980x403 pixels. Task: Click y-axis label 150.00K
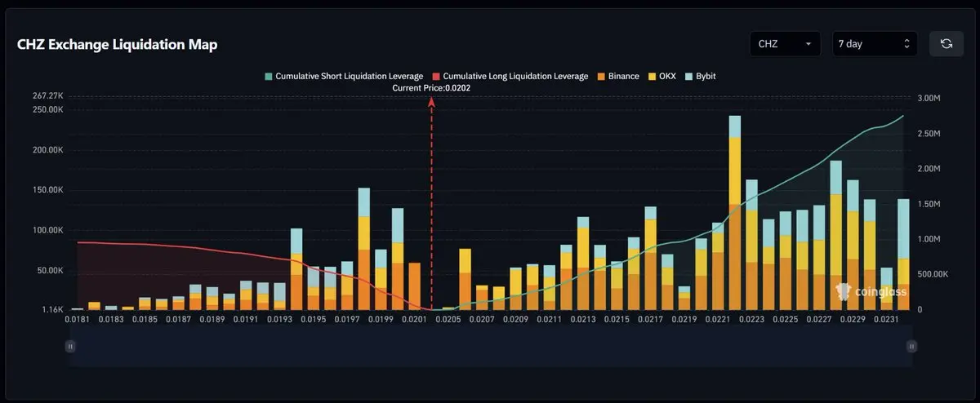tap(48, 190)
